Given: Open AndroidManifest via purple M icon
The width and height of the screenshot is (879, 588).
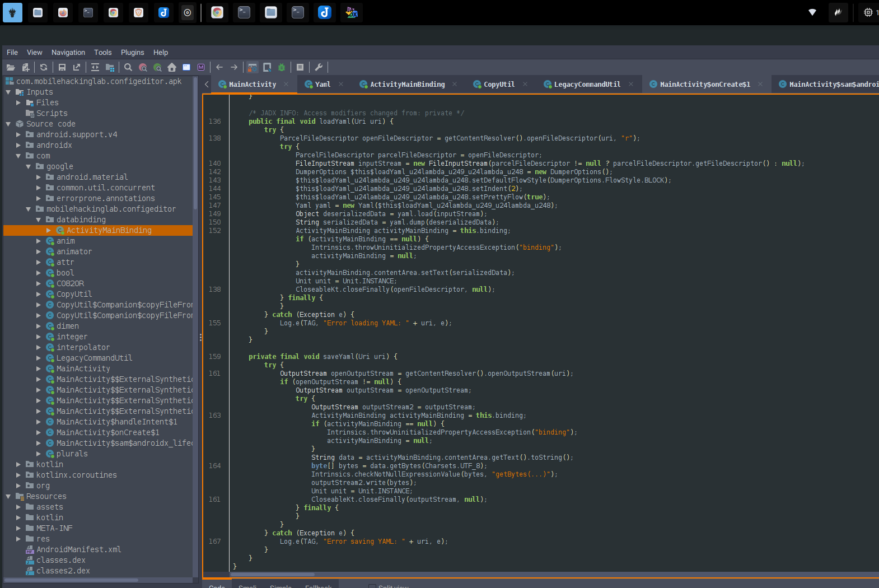Looking at the screenshot, I should (x=201, y=67).
